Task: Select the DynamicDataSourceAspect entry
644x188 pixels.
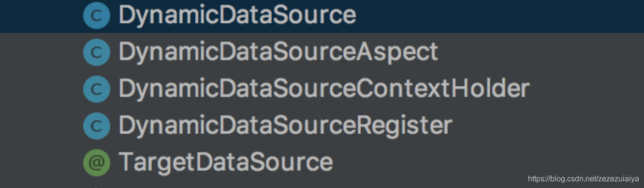Action: [x=278, y=52]
